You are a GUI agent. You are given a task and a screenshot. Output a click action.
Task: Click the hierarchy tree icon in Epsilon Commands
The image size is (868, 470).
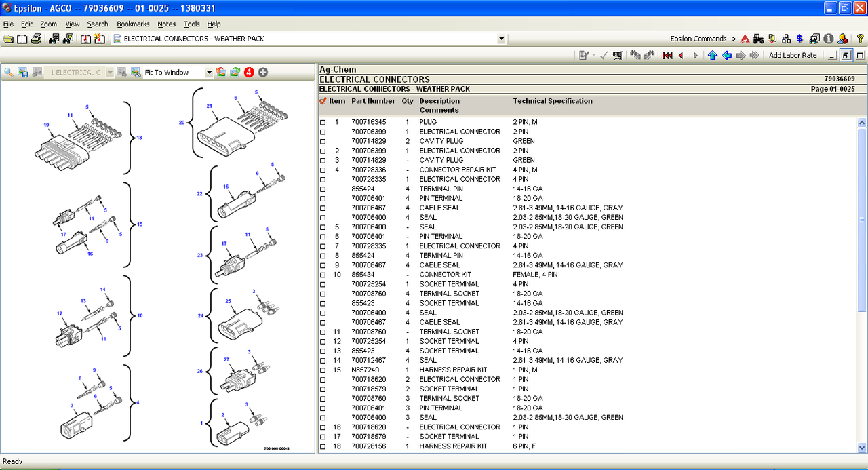point(787,39)
